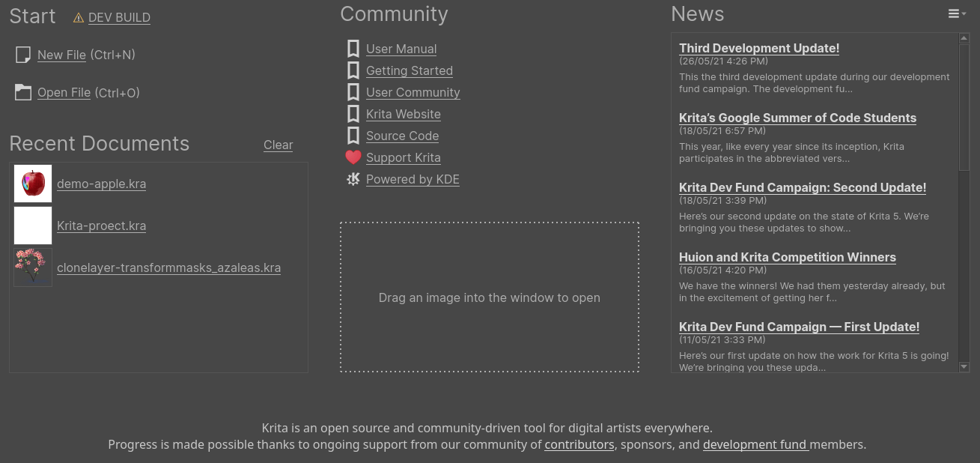Open the demo-apple.kra thumbnail
This screenshot has width=980, height=463.
33,184
